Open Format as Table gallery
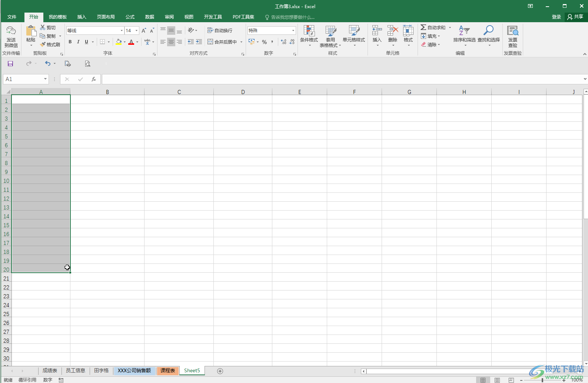The width and height of the screenshot is (588, 383). point(330,36)
